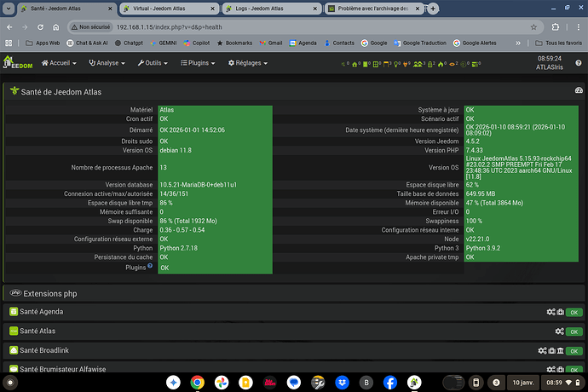The width and height of the screenshot is (588, 392).
Task: Click the browser address bar URL
Action: click(169, 27)
